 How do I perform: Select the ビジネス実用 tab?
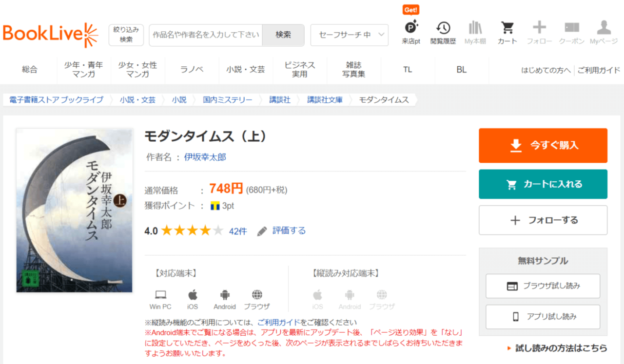[x=300, y=70]
